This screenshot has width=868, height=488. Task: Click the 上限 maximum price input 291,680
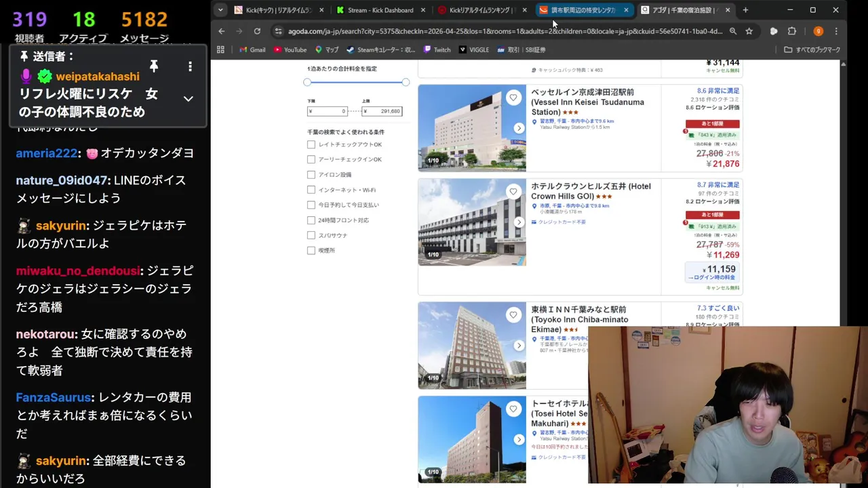click(x=382, y=111)
